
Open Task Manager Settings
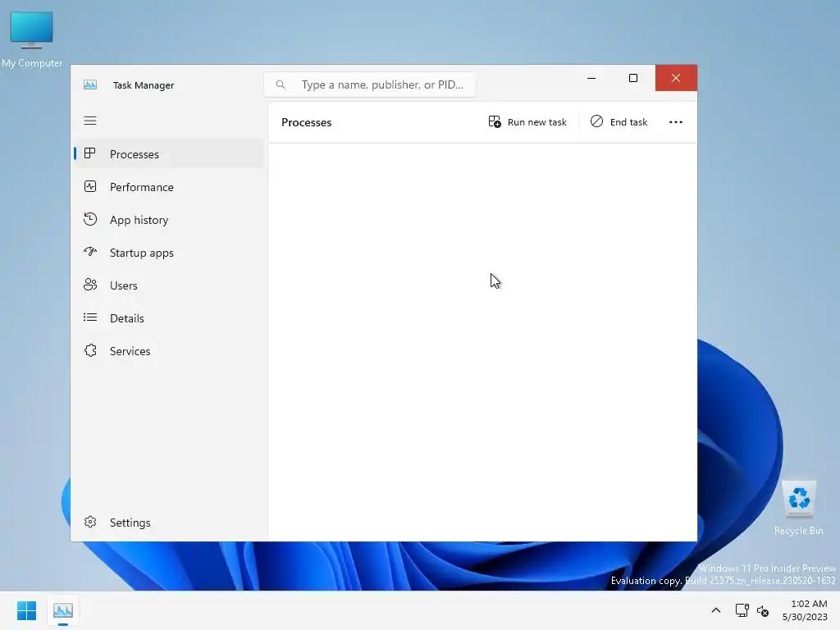[x=169, y=523]
